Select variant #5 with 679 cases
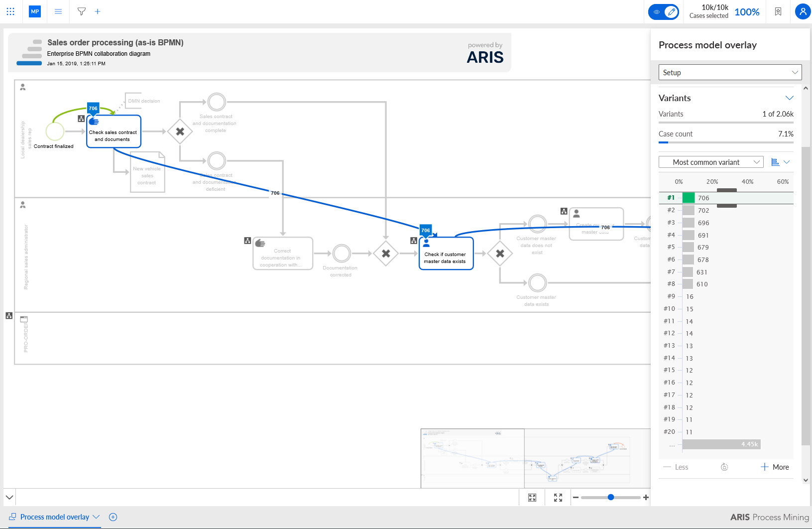Image resolution: width=812 pixels, height=529 pixels. coord(726,247)
